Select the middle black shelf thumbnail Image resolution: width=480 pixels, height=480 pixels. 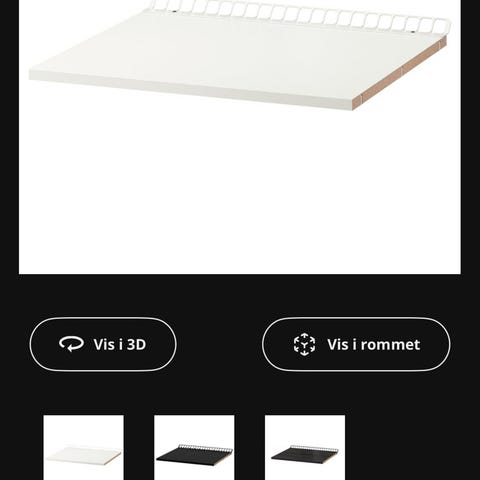pyautogui.click(x=194, y=447)
